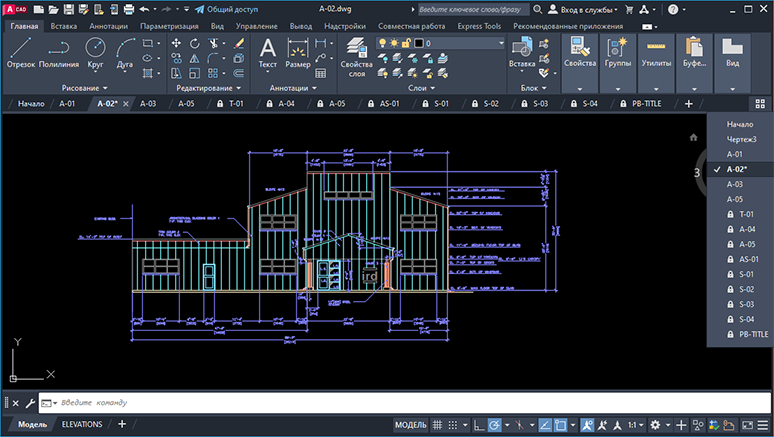Viewport: 774px width, 437px height.
Task: Select the Полилиния polyline tool
Action: click(x=59, y=53)
